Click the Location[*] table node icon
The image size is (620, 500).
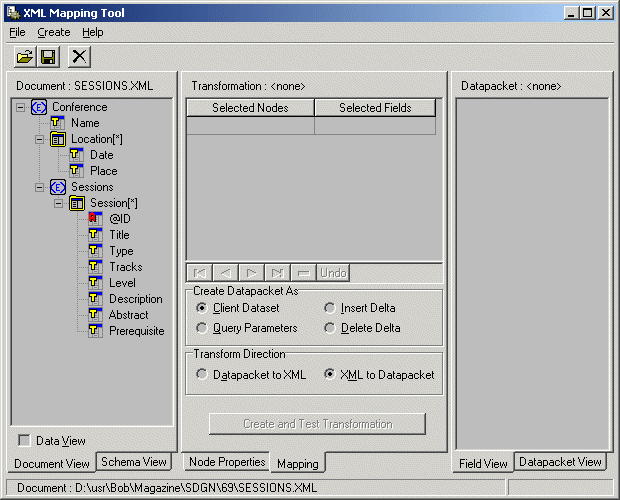58,139
